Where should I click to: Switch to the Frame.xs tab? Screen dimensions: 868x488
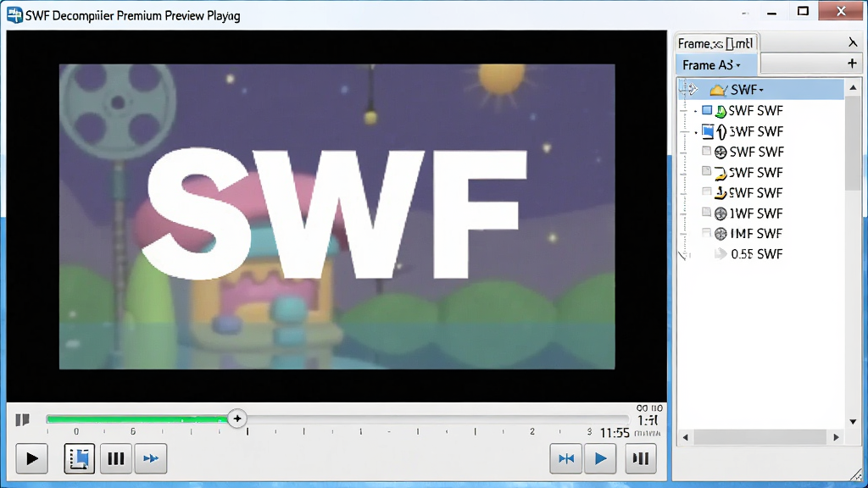(x=715, y=43)
